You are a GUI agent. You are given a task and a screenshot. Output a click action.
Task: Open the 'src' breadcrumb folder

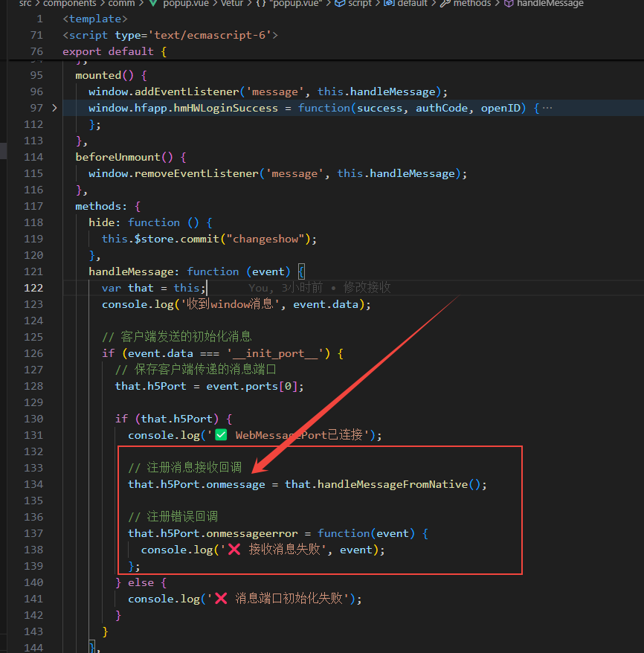[25, 4]
